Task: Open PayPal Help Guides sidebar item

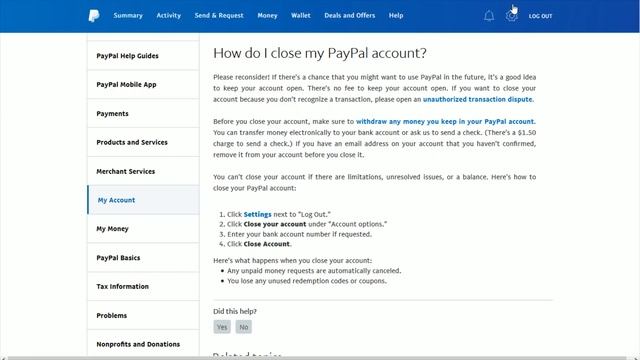Action: coord(143,56)
